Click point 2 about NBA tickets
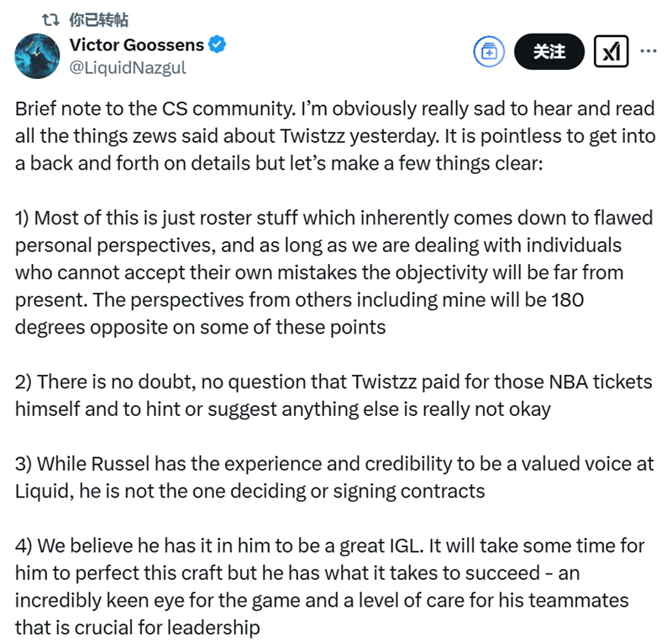 pos(328,395)
